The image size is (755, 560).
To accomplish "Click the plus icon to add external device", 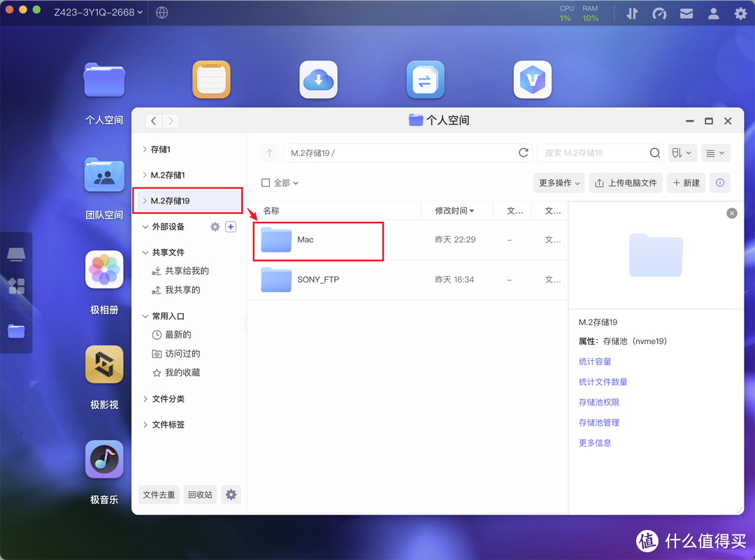I will [231, 227].
